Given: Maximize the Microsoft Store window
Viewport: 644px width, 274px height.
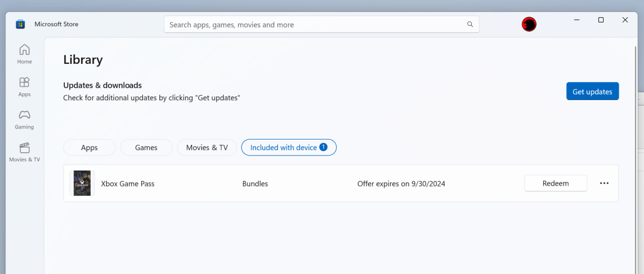Looking at the screenshot, I should (x=601, y=20).
